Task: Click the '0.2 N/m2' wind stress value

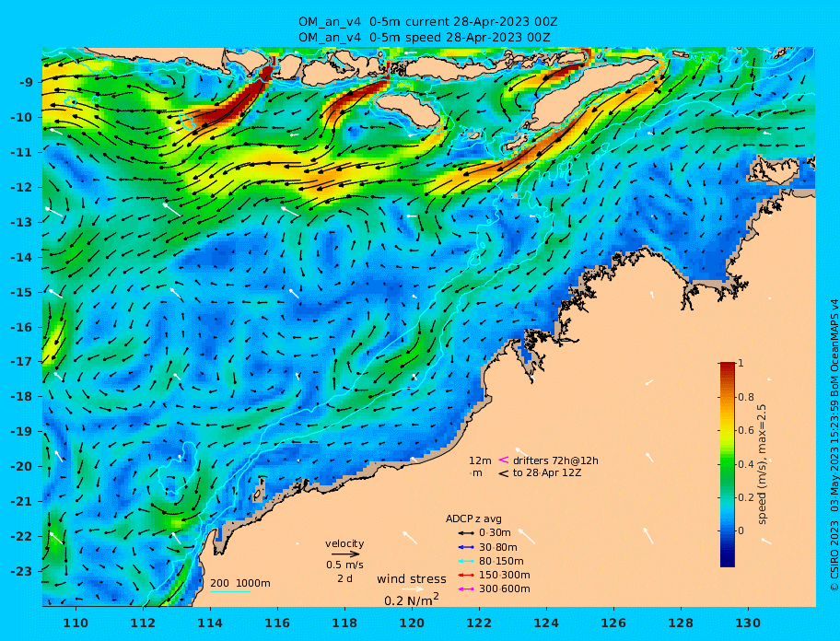Action: (412, 600)
